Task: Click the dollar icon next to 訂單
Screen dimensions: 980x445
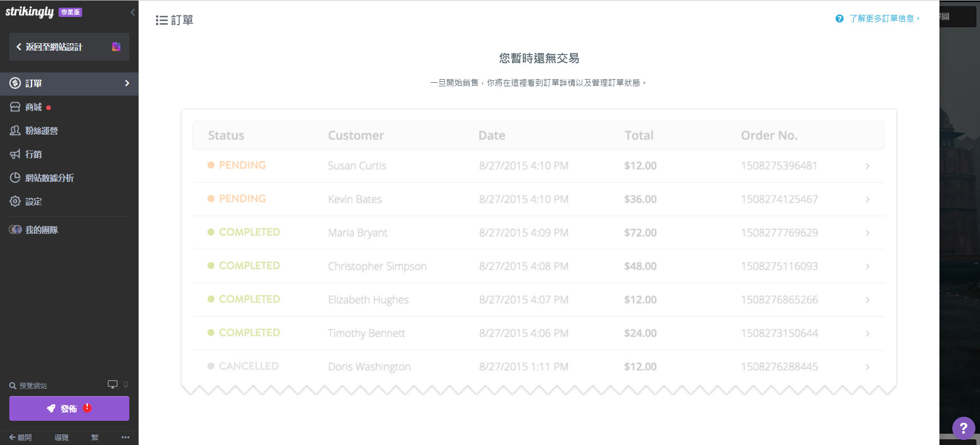Action: pyautogui.click(x=15, y=83)
